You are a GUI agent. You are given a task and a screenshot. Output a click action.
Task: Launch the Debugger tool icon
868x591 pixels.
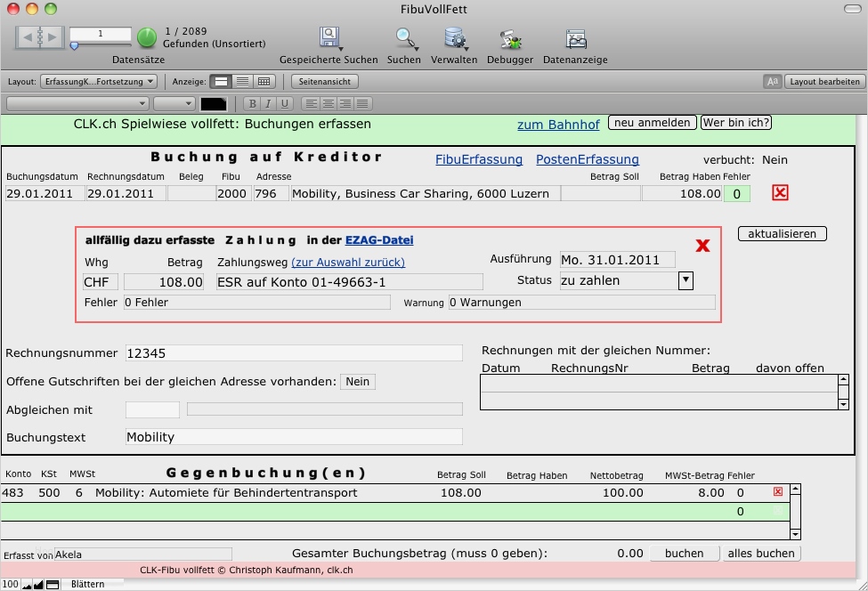tap(510, 38)
